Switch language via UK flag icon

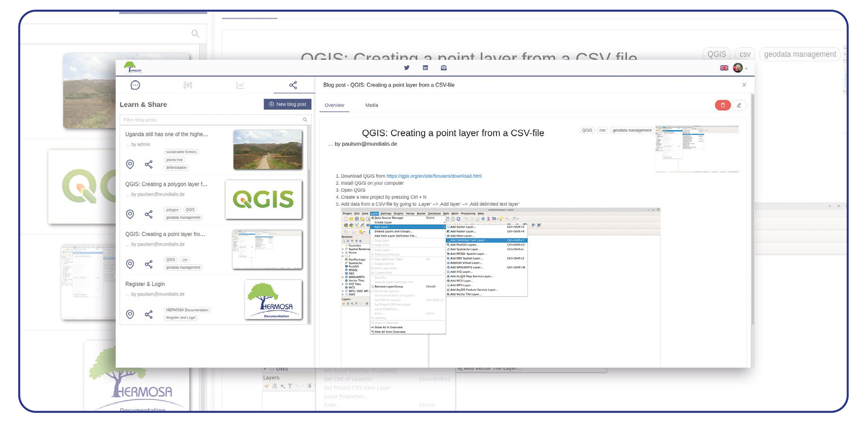coord(724,68)
